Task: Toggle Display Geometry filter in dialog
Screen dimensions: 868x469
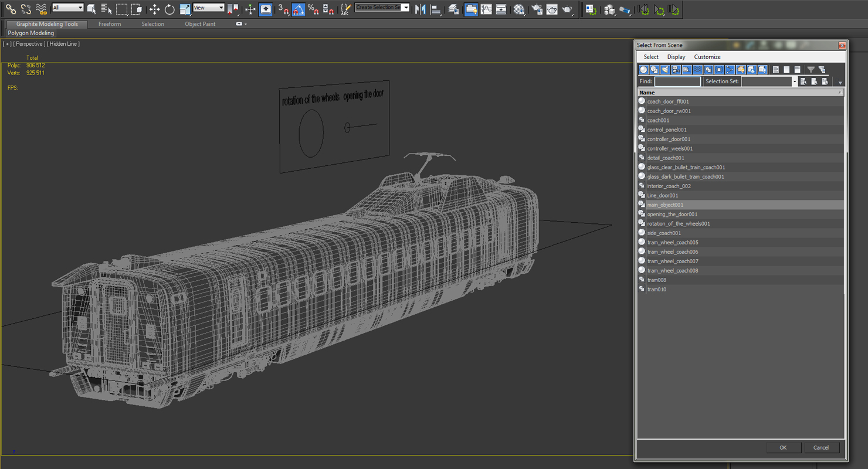Action: click(x=643, y=70)
